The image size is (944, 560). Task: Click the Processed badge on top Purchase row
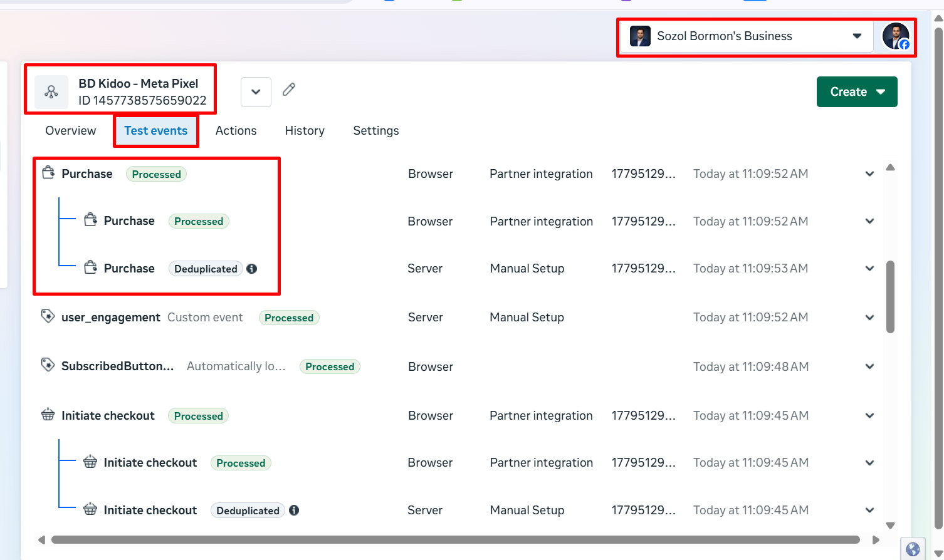point(156,174)
